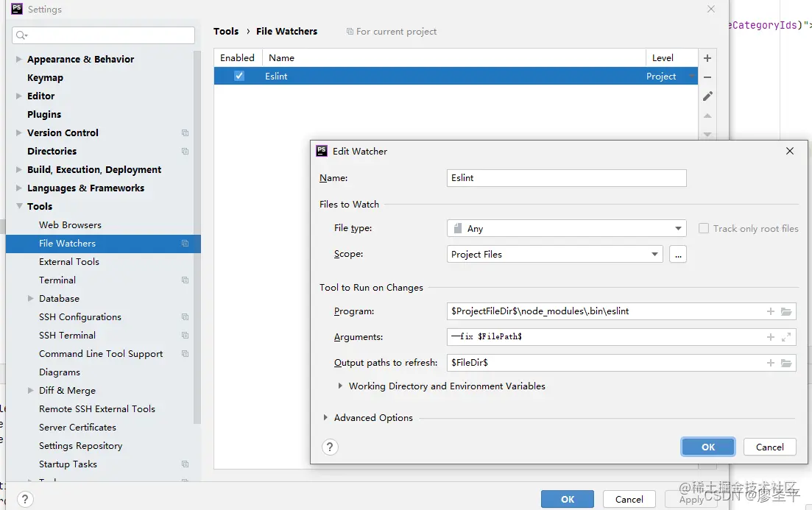This screenshot has width=812, height=510.
Task: Edit selected watcher with pencil icon
Action: (x=707, y=96)
